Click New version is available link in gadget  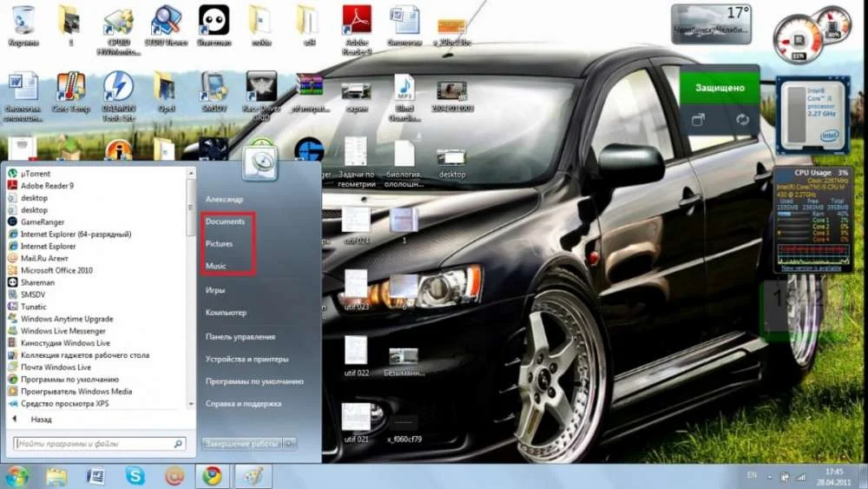[811, 268]
